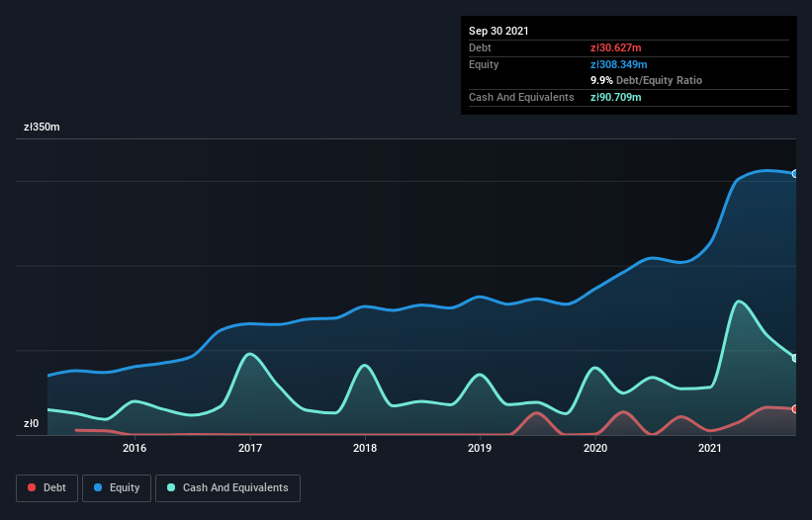Click Cash And Equivalents label in tooltip
Viewport: 812px width, 520px height.
[x=521, y=97]
